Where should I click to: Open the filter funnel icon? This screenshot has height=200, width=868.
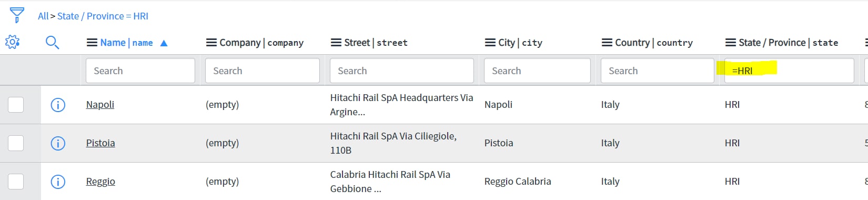coord(17,15)
